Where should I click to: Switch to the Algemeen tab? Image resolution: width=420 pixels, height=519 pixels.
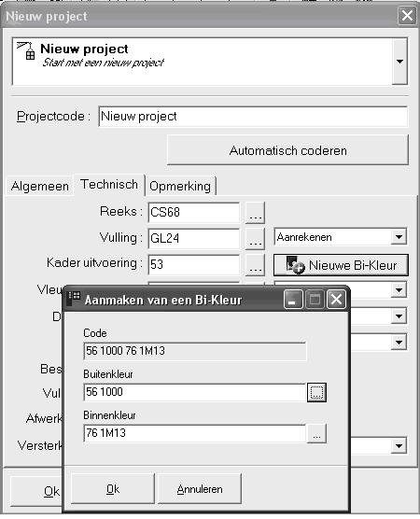coord(40,186)
